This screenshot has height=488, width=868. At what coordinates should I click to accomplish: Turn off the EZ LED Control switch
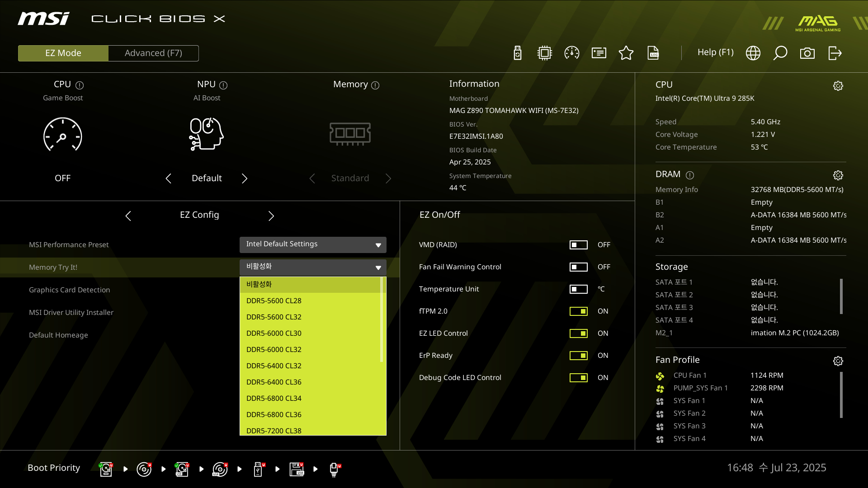point(578,333)
